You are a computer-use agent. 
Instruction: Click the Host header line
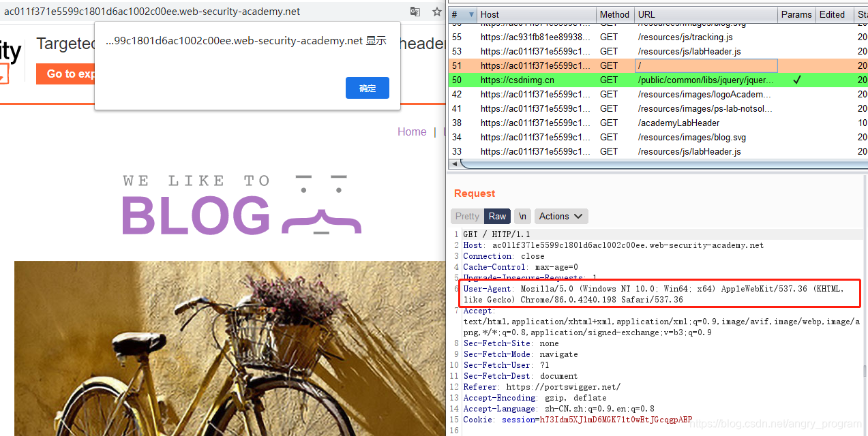point(613,245)
